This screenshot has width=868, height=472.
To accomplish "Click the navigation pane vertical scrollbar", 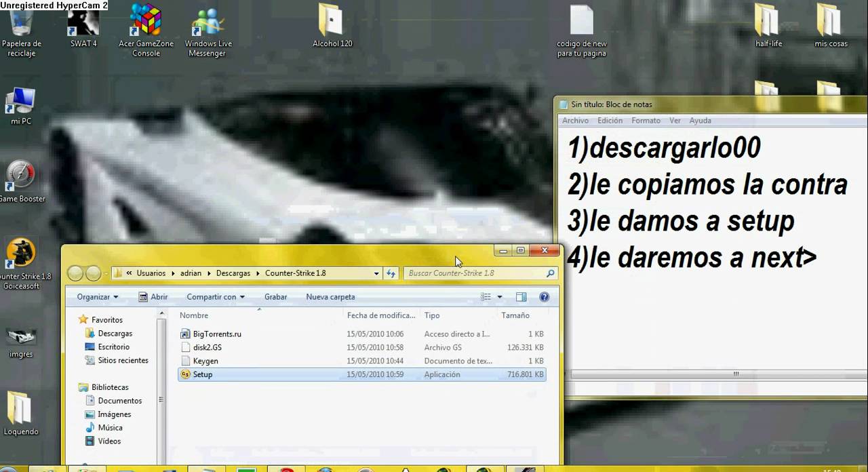I will coord(162,388).
